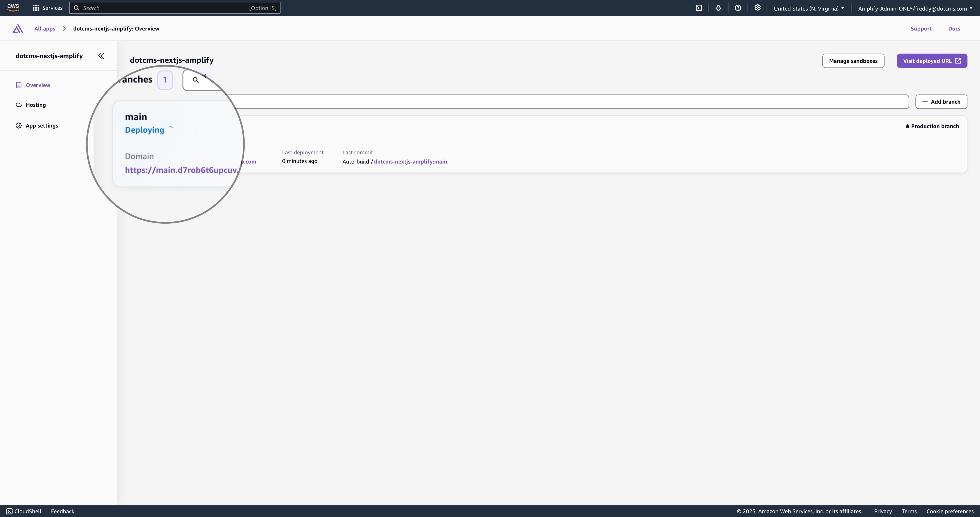The width and height of the screenshot is (980, 517).
Task: Open the settings gear in the top bar
Action: [757, 8]
